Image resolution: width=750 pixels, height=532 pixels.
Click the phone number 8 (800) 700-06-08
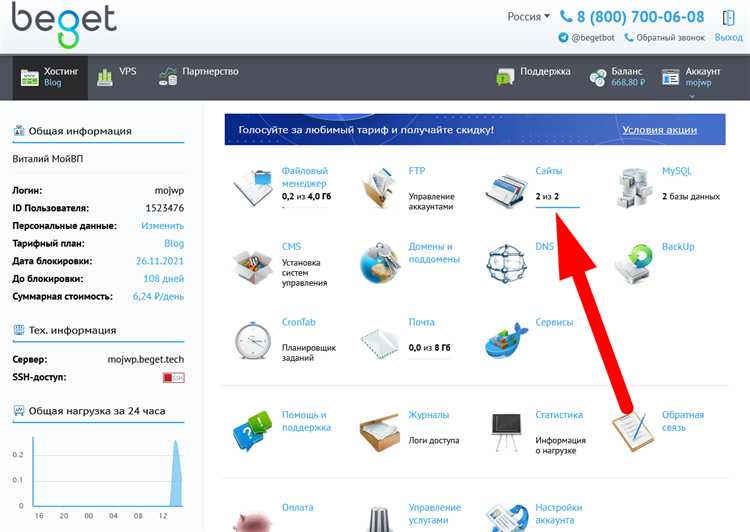(x=640, y=17)
